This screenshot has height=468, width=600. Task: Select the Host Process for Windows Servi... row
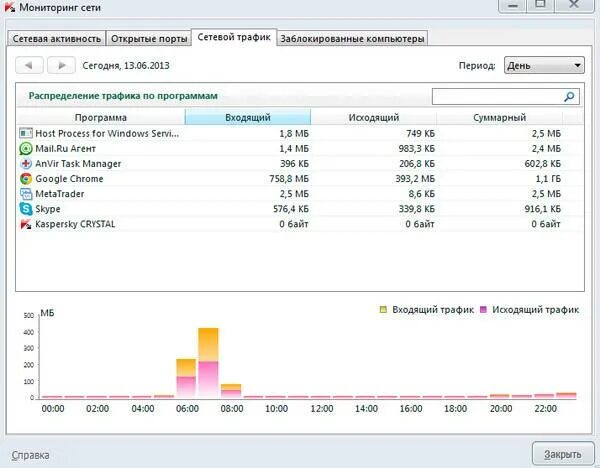[300, 133]
